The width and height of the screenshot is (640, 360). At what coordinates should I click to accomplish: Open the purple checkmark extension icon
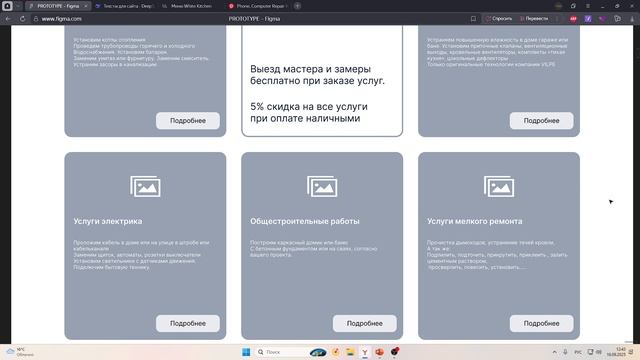pyautogui.click(x=588, y=19)
